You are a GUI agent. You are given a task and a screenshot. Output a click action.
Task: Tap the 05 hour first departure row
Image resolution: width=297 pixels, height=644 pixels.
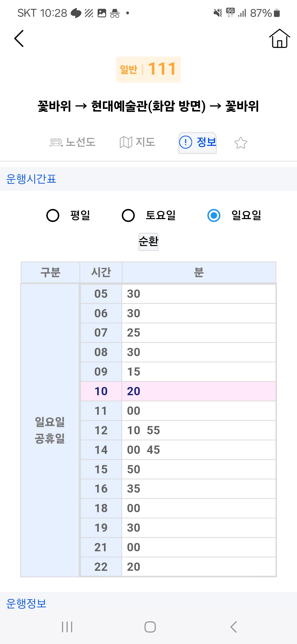178,294
